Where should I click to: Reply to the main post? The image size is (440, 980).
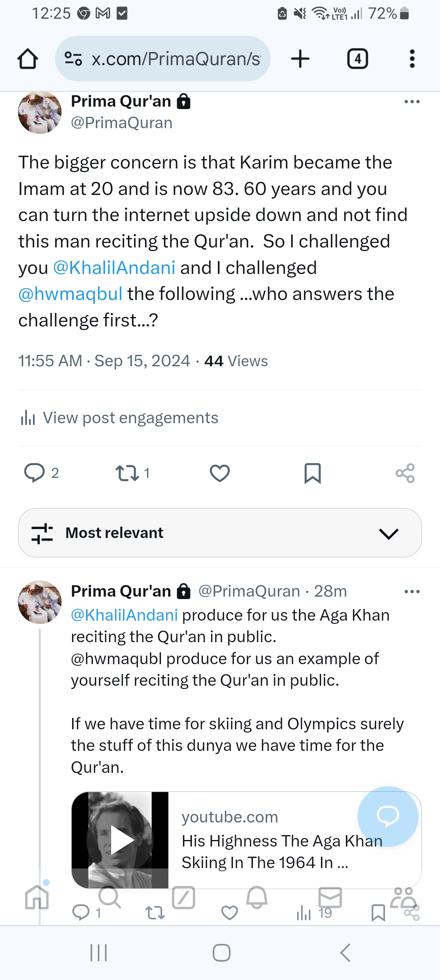pos(35,473)
